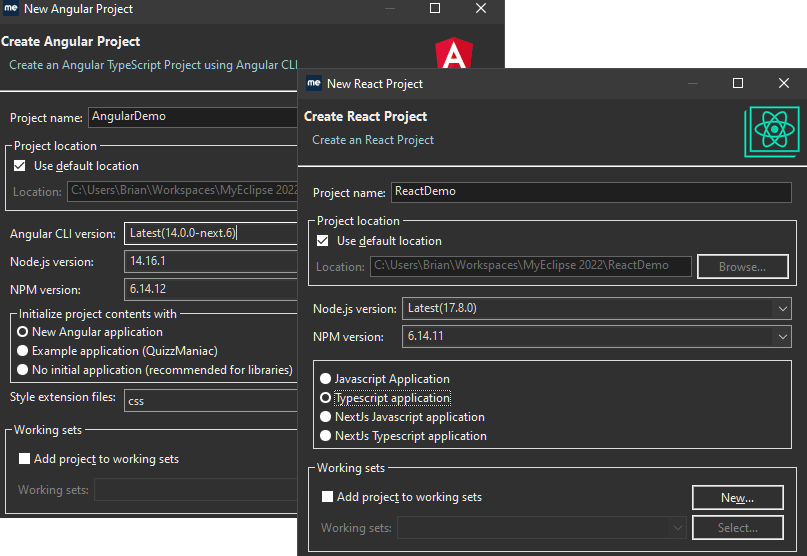Screen dimensions: 807x556
Task: Click the ReactDemo project name field
Action: coord(591,192)
